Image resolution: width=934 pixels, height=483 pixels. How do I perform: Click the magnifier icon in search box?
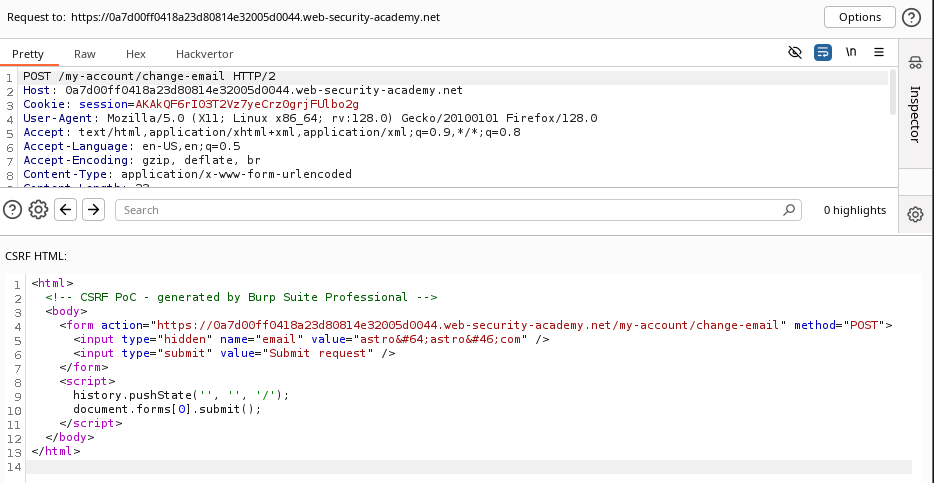(x=789, y=210)
